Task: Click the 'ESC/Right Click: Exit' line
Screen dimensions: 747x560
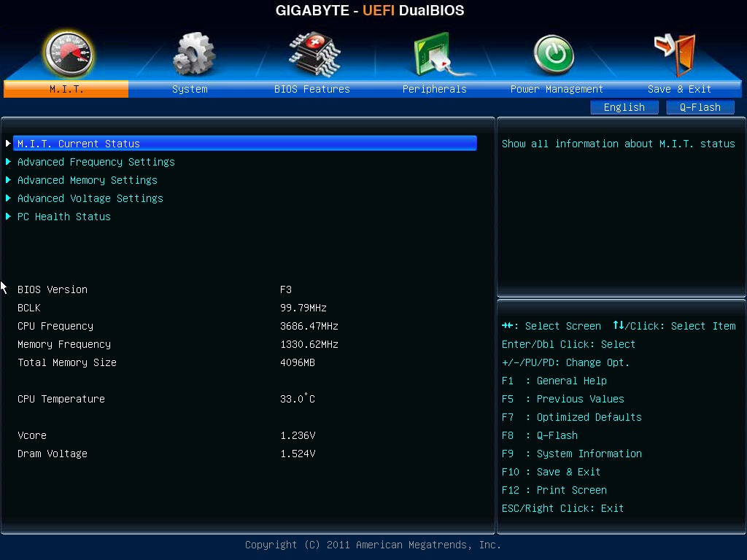Action: (562, 508)
